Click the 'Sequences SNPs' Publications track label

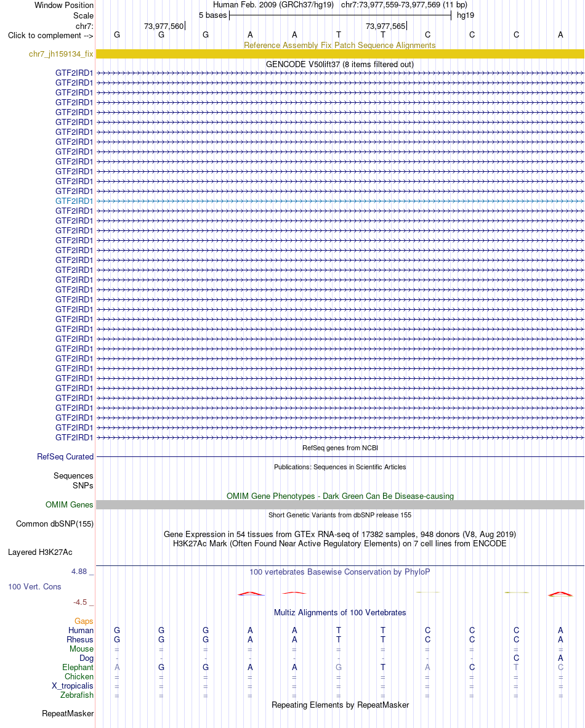coord(73,480)
